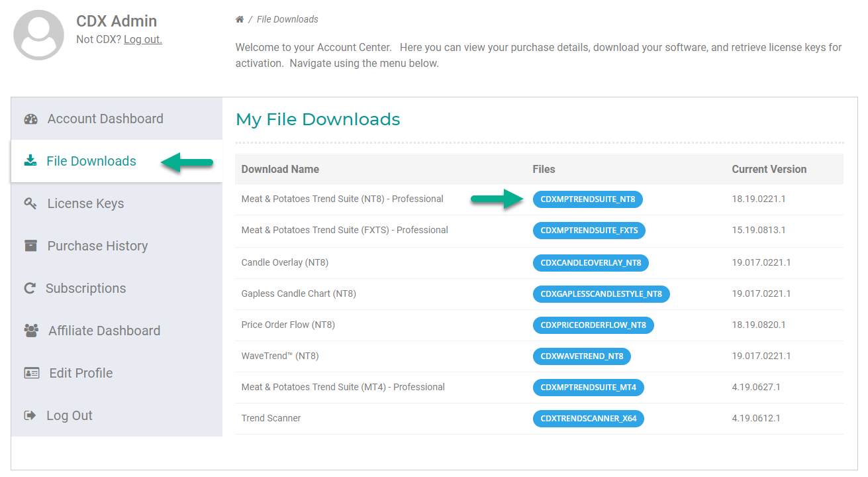Click version 19.017.0221.1 in WaveTrend row
The width and height of the screenshot is (868, 477).
761,356
